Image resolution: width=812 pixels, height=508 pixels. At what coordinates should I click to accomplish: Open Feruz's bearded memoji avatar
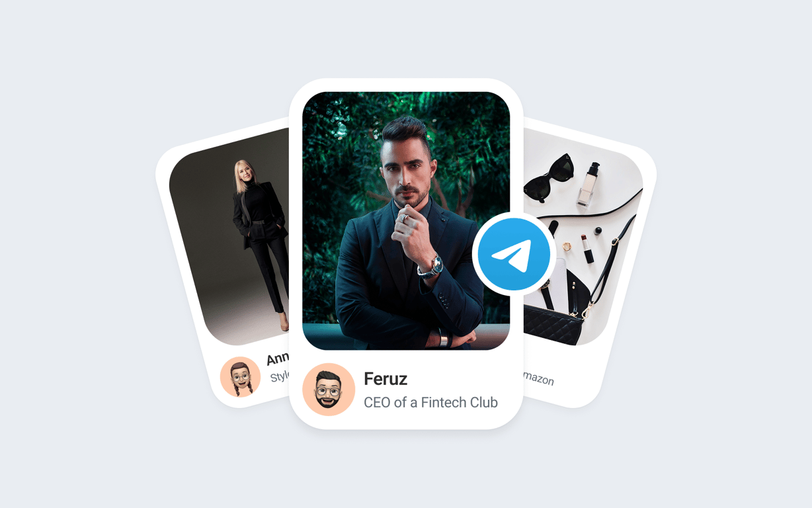click(x=329, y=390)
